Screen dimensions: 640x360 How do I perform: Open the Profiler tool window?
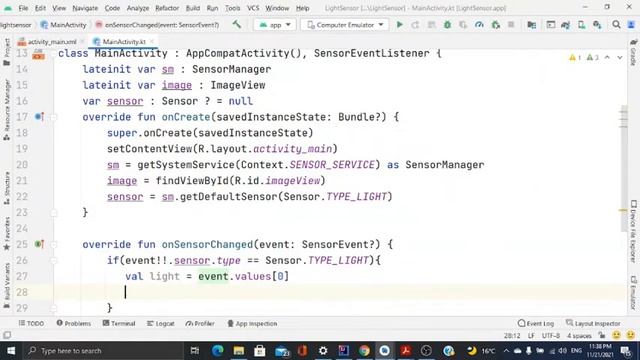(x=200, y=323)
